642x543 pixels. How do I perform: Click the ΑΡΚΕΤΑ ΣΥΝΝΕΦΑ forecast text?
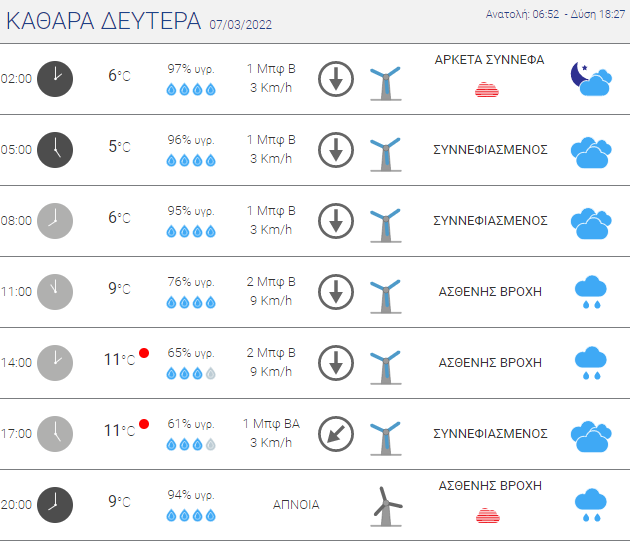pyautogui.click(x=490, y=60)
